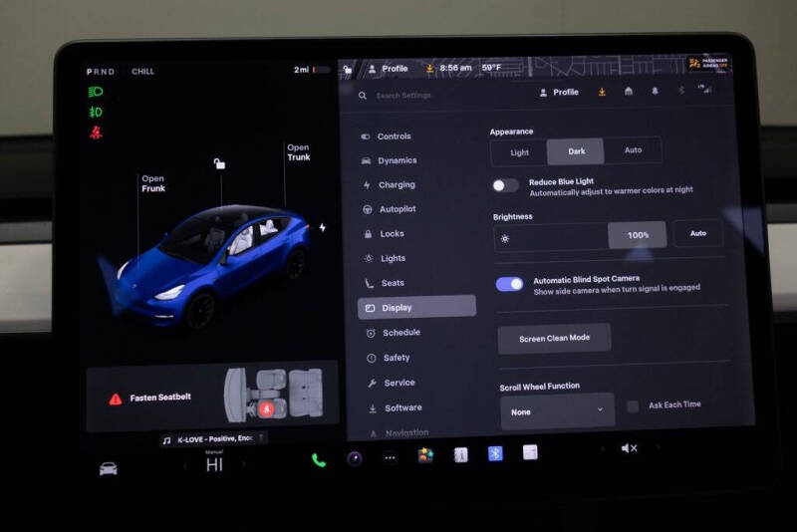The width and height of the screenshot is (797, 532).
Task: Click the notifications bell icon
Action: [655, 91]
